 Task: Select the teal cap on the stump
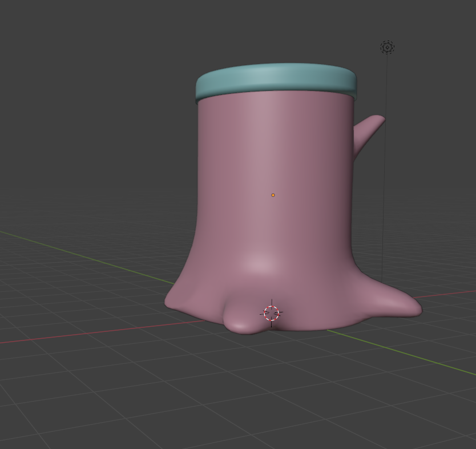276,79
